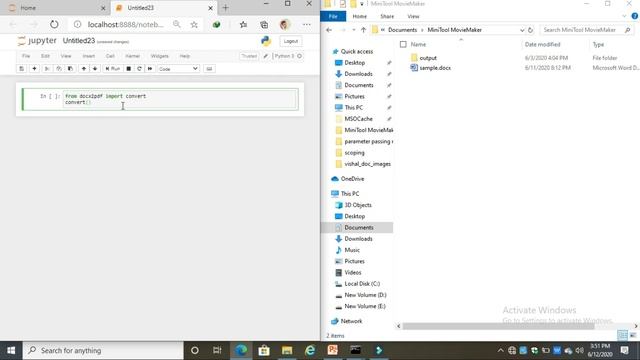Open the Jupyter Help menu
This screenshot has height=360, width=640.
point(185,56)
